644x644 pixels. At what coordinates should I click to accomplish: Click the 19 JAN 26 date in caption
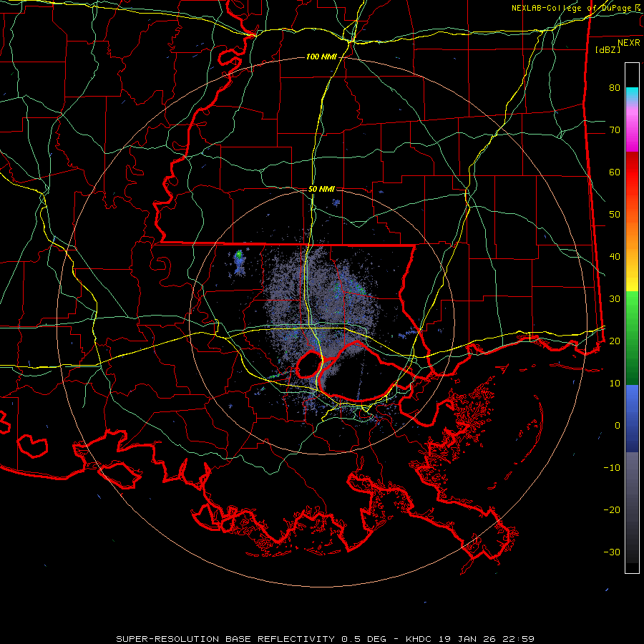pyautogui.click(x=467, y=639)
